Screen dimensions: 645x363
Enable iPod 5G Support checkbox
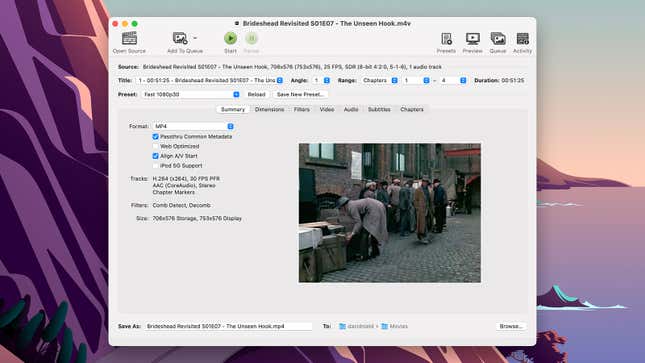[x=155, y=166]
